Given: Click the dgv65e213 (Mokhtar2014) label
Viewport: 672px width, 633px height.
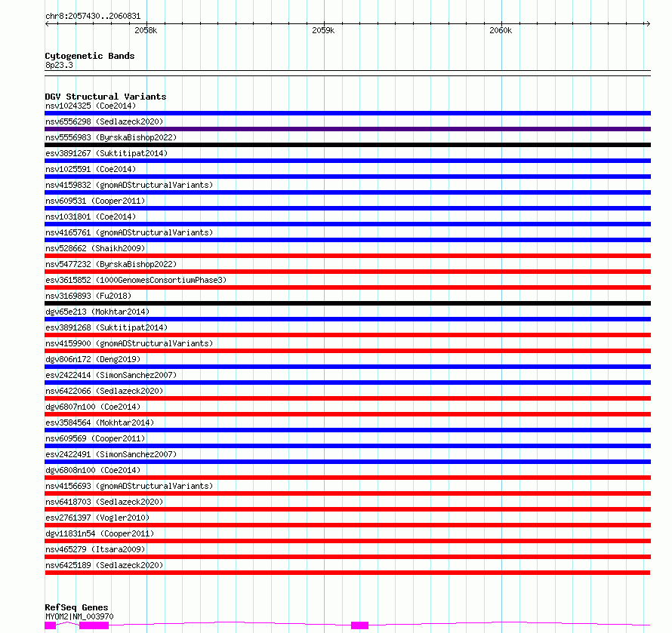Looking at the screenshot, I should (97, 312).
